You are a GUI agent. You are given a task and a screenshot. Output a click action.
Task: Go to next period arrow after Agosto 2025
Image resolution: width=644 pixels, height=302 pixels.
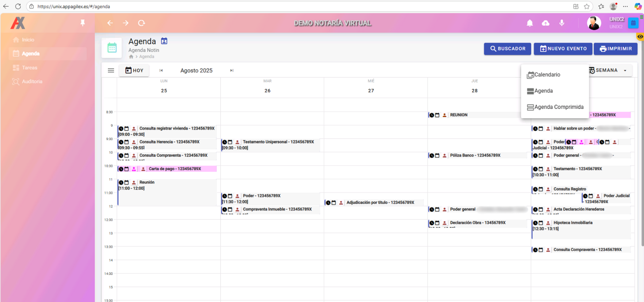[x=231, y=70]
